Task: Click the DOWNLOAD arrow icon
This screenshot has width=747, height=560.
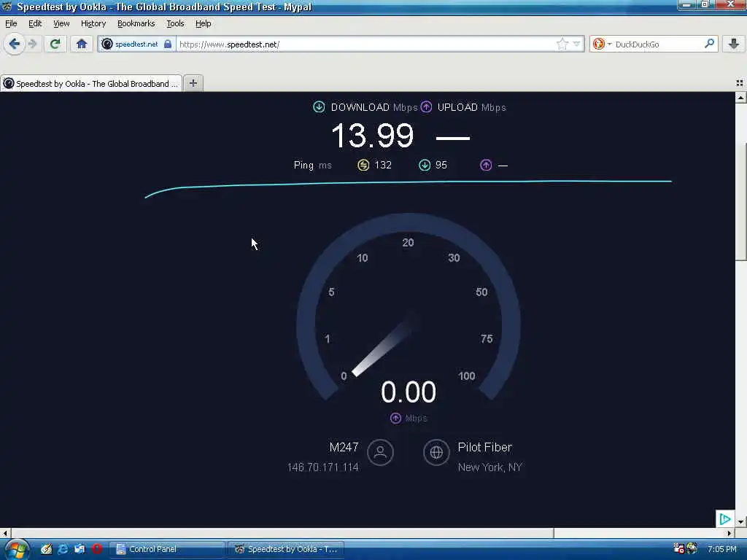Action: coord(319,106)
